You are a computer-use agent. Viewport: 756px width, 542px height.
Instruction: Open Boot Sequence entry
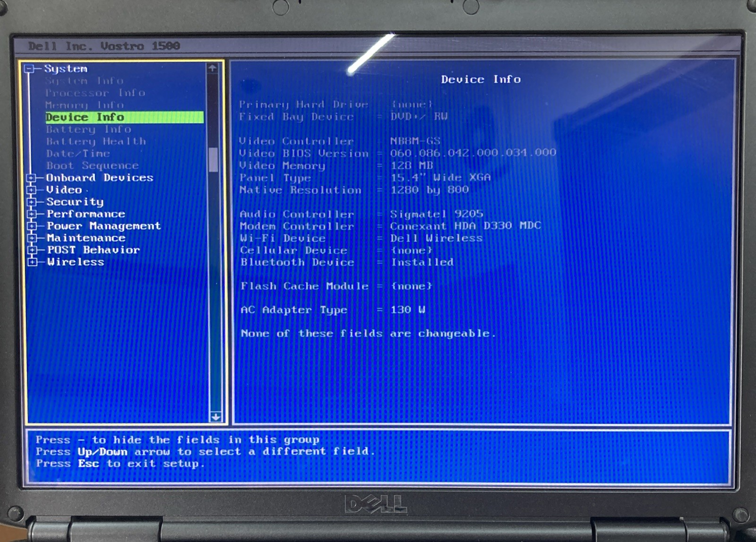[x=93, y=166]
